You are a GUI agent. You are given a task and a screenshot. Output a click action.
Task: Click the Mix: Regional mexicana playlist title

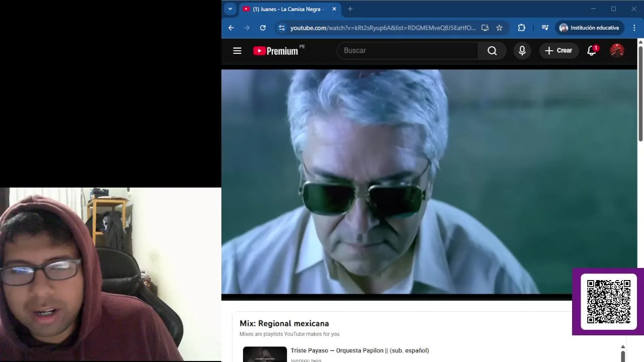click(x=284, y=323)
